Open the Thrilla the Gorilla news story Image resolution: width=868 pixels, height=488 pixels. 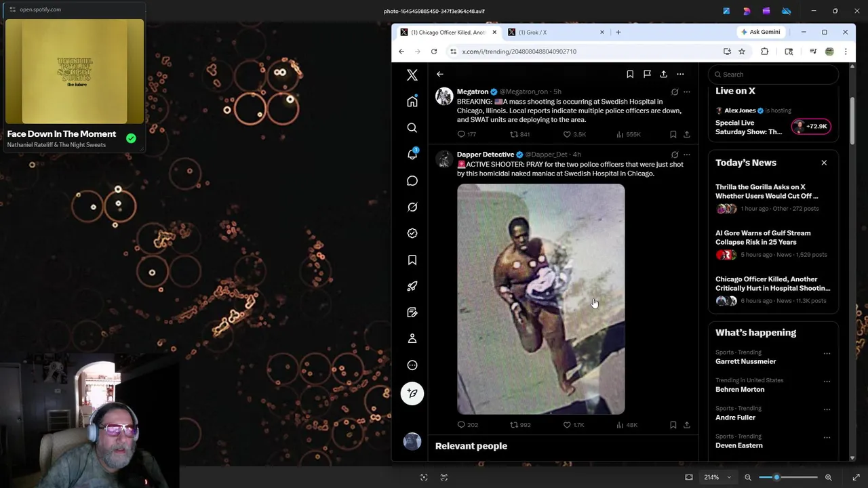[773, 198]
